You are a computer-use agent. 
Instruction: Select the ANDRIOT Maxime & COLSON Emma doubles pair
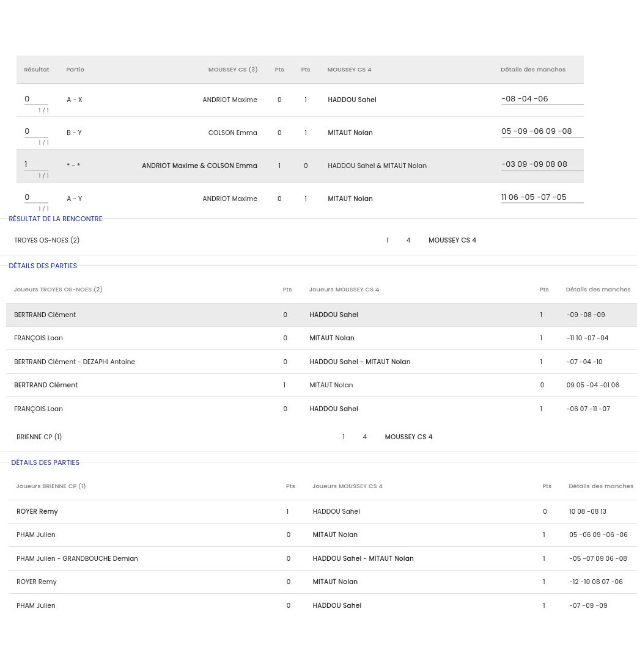tap(199, 166)
